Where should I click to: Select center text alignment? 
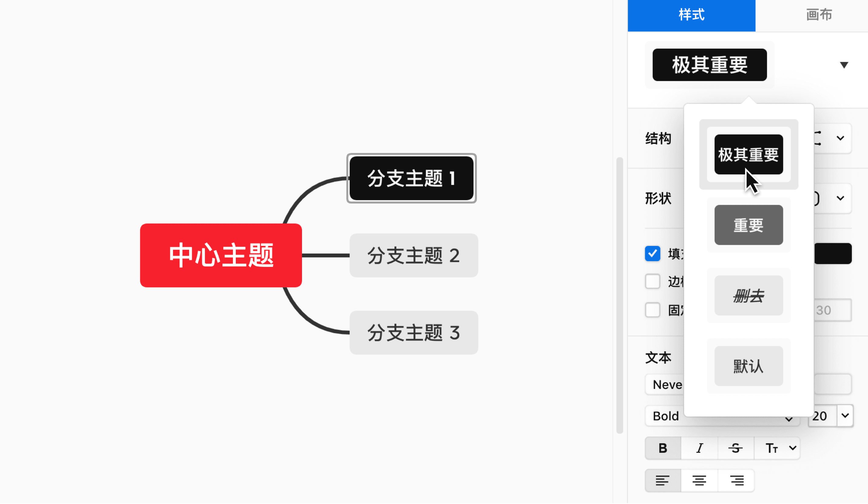[699, 480]
